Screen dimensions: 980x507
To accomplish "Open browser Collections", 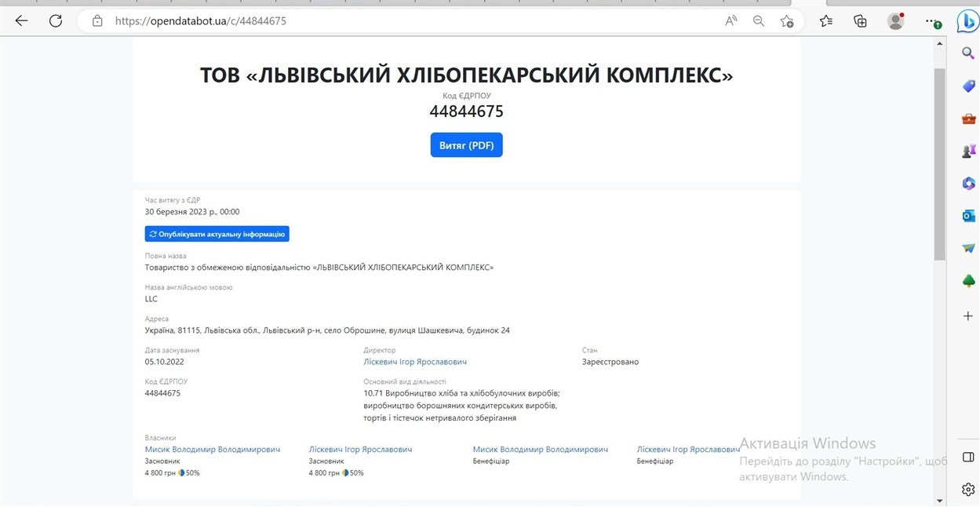I will pyautogui.click(x=861, y=21).
